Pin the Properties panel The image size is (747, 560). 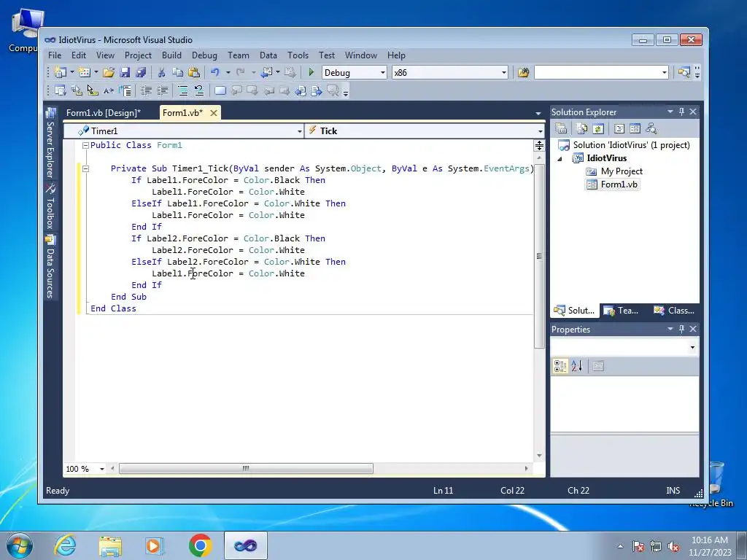[x=681, y=329]
